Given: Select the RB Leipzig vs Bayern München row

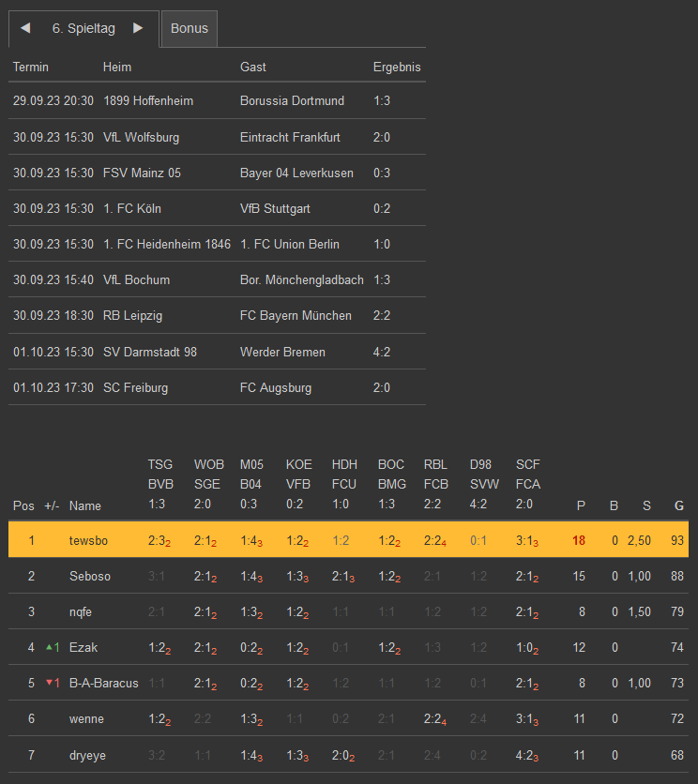Looking at the screenshot, I should 217,315.
